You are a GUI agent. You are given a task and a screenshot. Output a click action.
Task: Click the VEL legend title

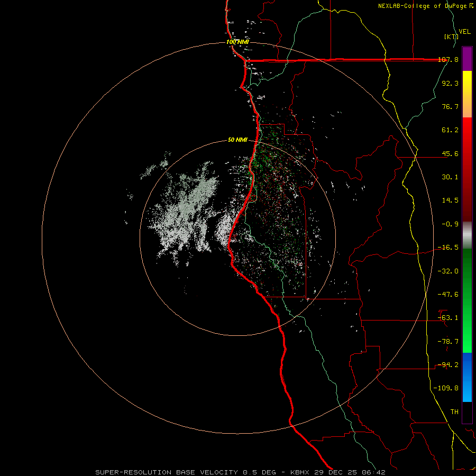click(x=465, y=32)
